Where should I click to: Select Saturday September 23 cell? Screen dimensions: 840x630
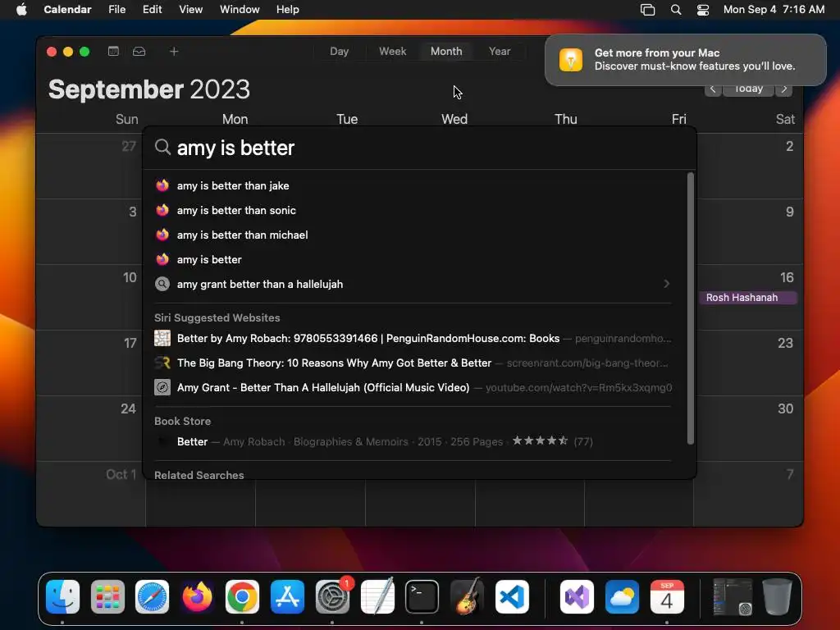tap(749, 363)
